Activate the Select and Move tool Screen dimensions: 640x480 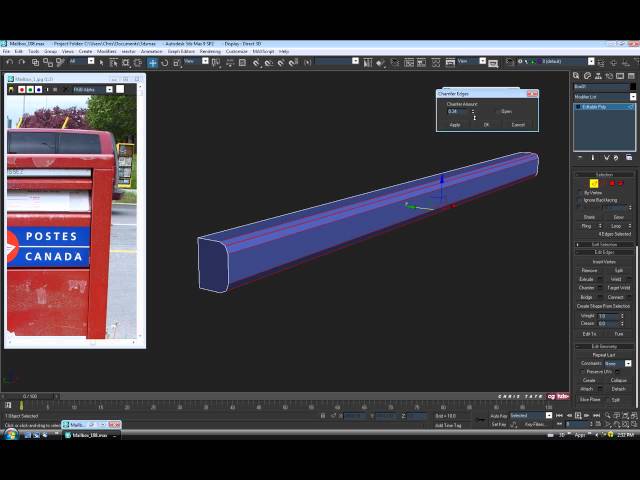[x=153, y=62]
